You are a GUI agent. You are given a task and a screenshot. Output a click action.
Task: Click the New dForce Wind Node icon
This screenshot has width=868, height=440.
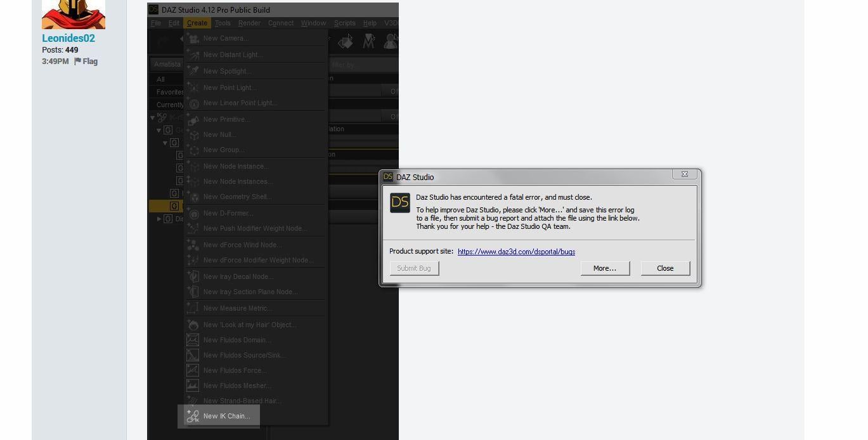193,245
